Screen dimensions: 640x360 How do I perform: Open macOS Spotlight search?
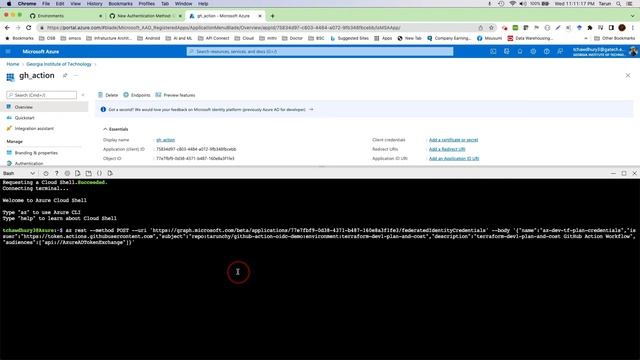619,4
